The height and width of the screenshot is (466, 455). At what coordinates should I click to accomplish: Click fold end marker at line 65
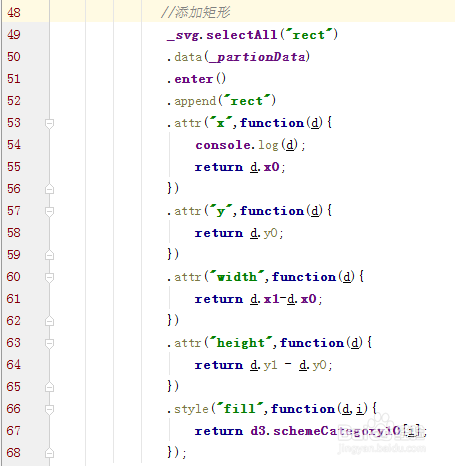point(49,387)
